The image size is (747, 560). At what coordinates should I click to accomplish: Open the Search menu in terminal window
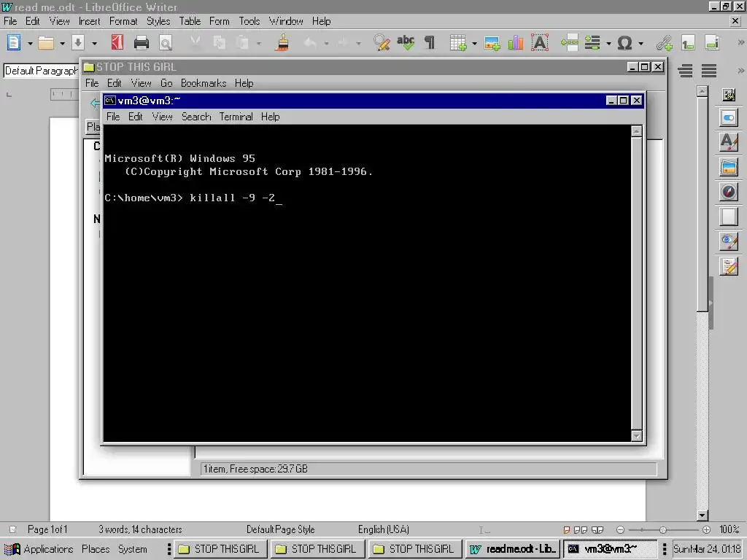196,117
